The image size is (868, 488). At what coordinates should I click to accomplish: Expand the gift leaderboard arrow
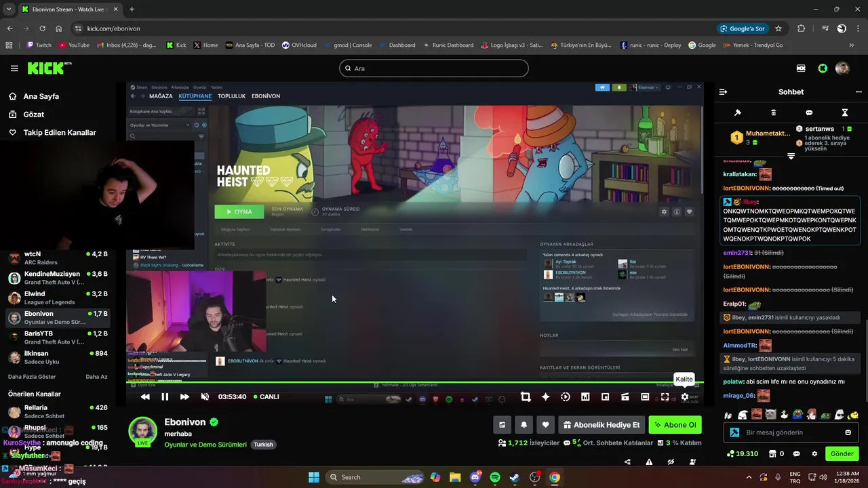coord(791,156)
